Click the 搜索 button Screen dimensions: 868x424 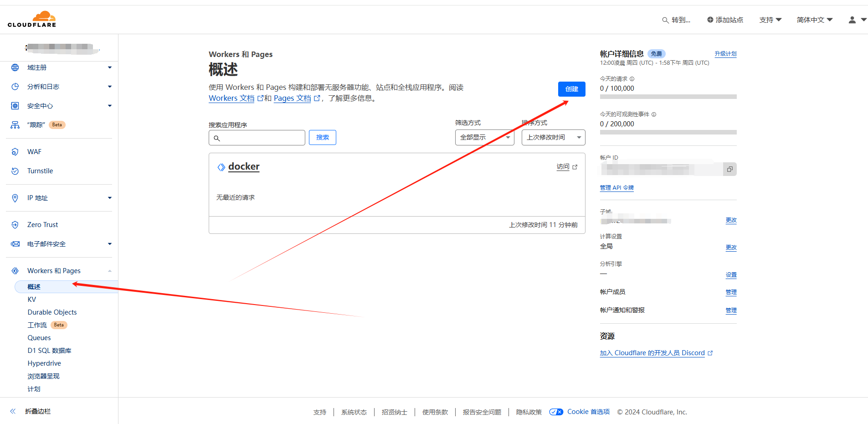point(323,138)
